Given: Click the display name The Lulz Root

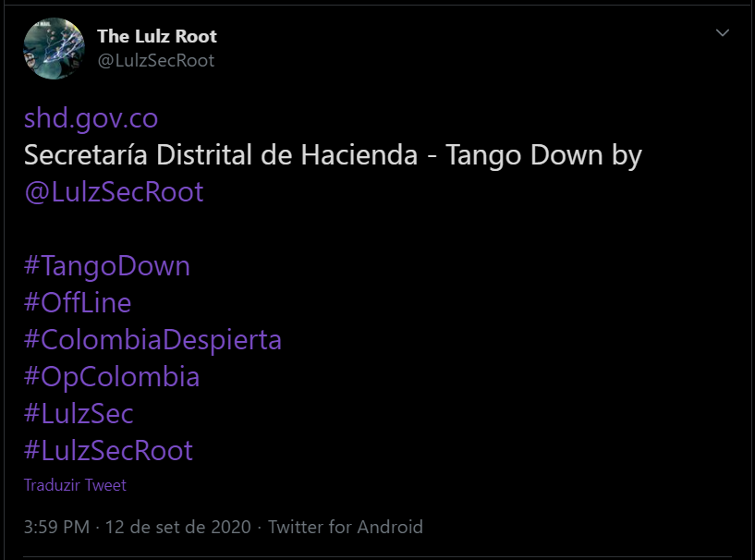Looking at the screenshot, I should (x=157, y=36).
